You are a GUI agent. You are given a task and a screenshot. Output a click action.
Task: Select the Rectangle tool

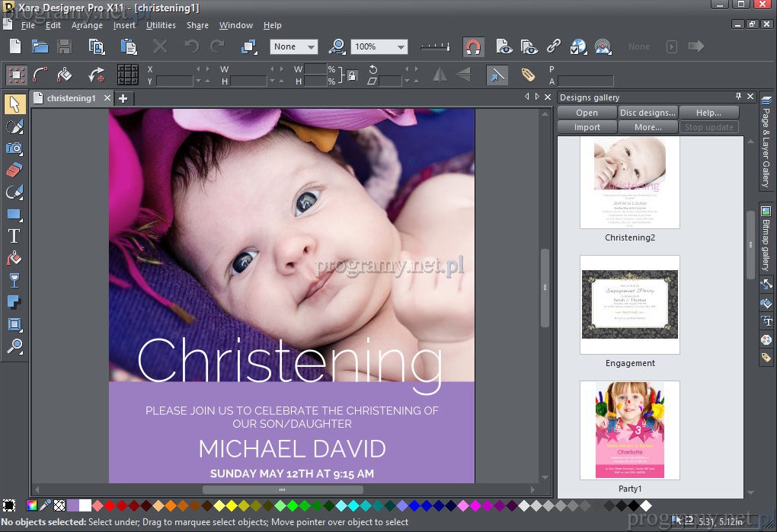(14, 215)
